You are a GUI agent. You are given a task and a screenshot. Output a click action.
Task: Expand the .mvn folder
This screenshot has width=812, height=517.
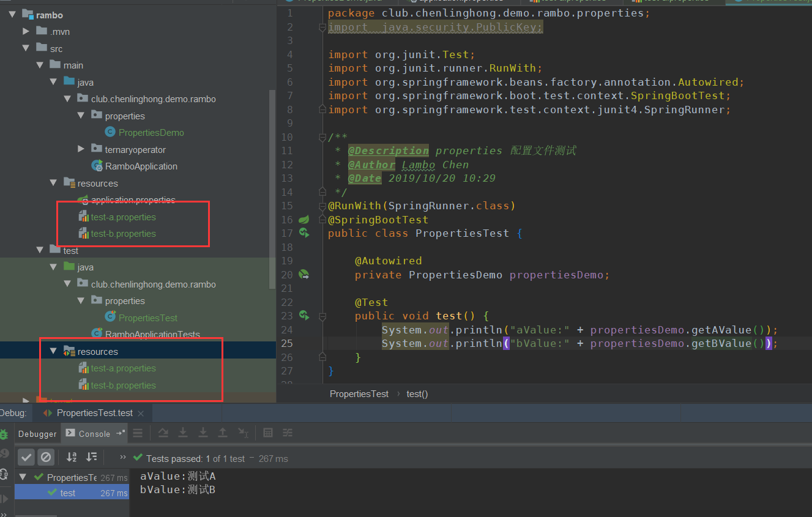pyautogui.click(x=26, y=31)
